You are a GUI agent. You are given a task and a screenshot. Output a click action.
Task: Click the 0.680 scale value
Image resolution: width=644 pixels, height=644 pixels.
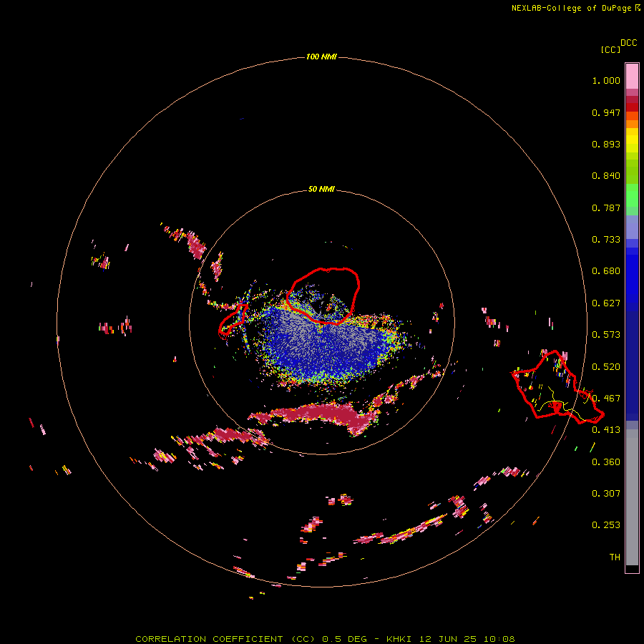[606, 271]
